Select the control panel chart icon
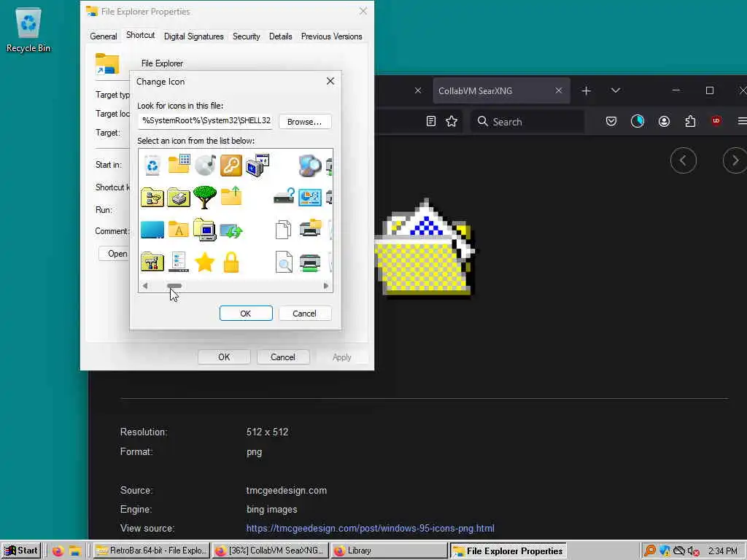747x560 pixels. 309,197
